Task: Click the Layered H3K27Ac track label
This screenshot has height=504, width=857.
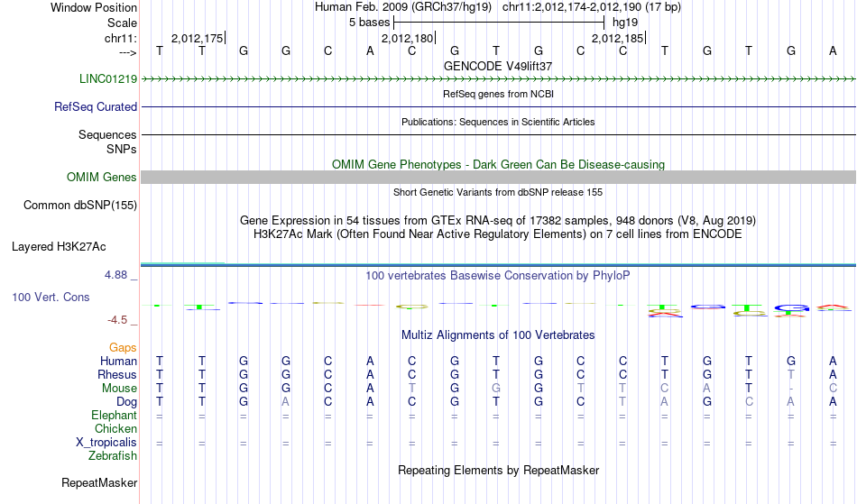Action: pyautogui.click(x=59, y=247)
